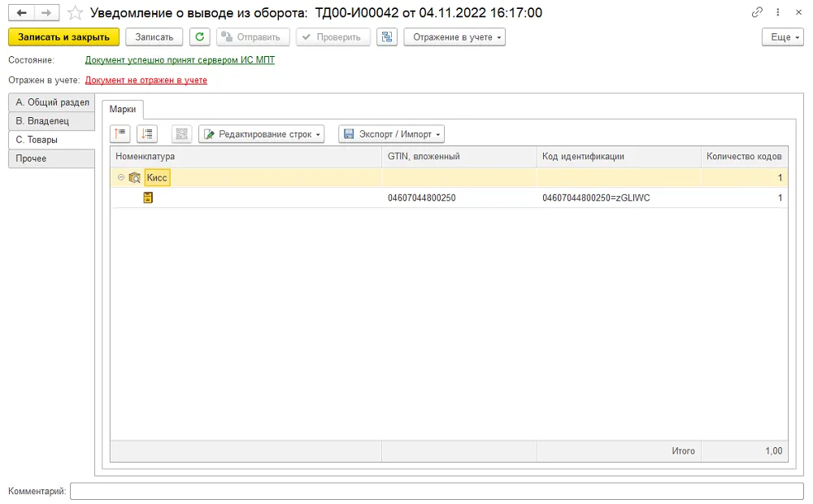This screenshot has width=813, height=504.
Task: Select the Марки tab
Action: tap(123, 110)
